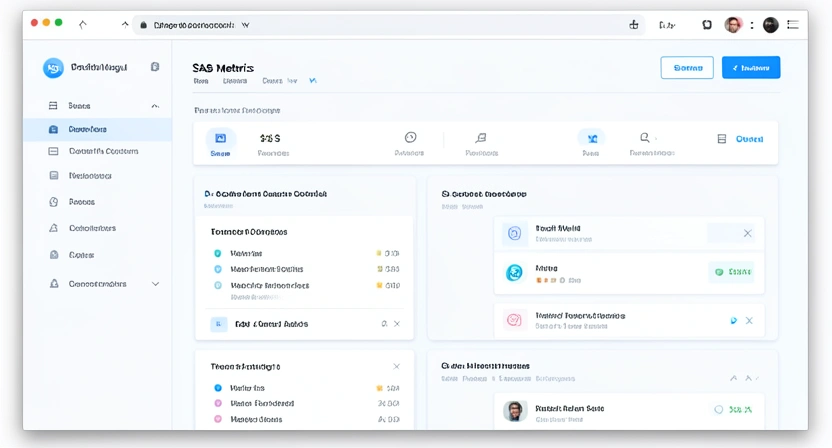Click the bell icon of last sidebar item
832x448 pixels.
click(54, 284)
